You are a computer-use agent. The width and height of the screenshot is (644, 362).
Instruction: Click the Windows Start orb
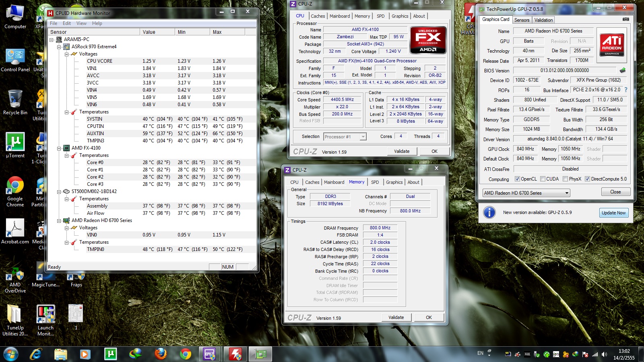pos(11,354)
